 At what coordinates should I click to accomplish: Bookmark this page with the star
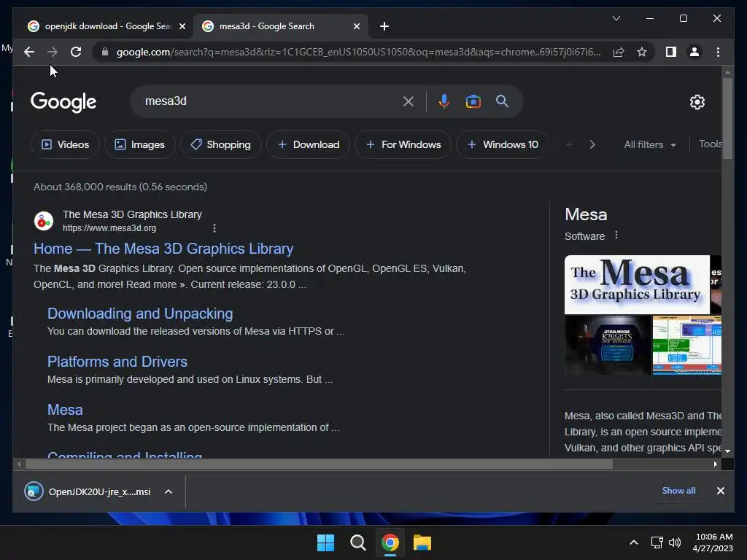642,52
